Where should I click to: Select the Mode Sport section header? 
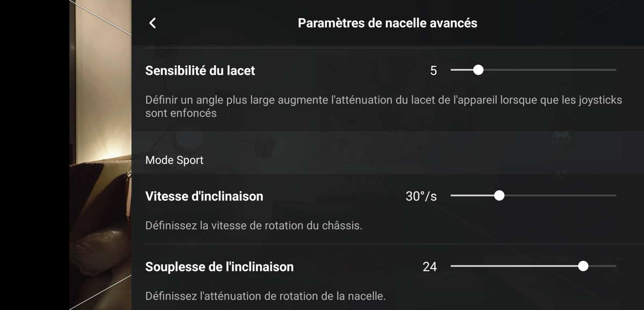click(174, 160)
